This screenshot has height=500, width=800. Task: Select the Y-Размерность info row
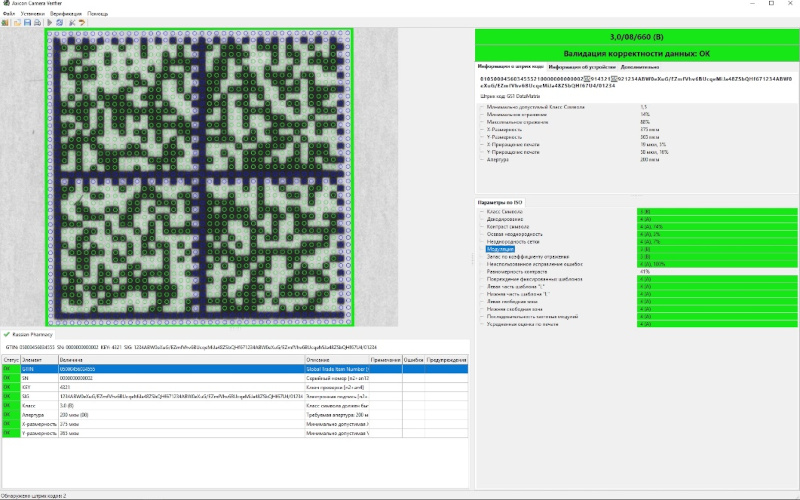(638, 137)
